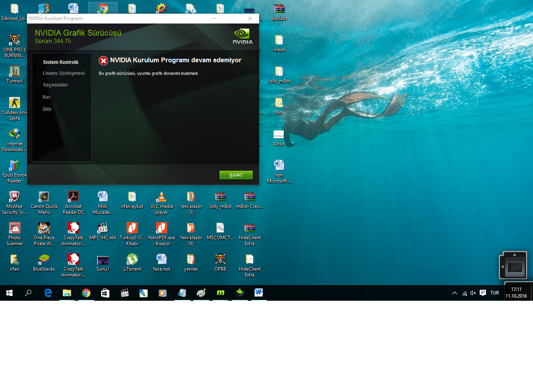Select the 'face not' Word document
533x392 pixels.
coord(161,262)
